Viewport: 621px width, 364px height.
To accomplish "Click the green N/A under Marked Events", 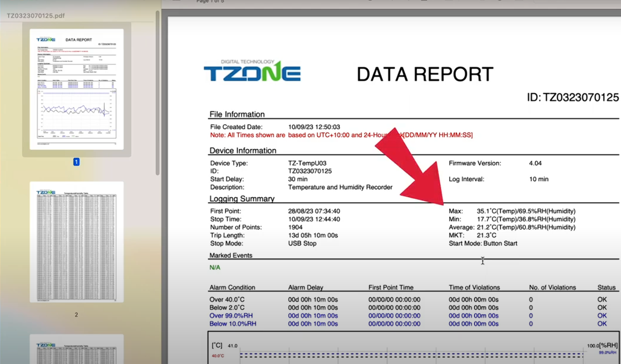I will tap(214, 267).
